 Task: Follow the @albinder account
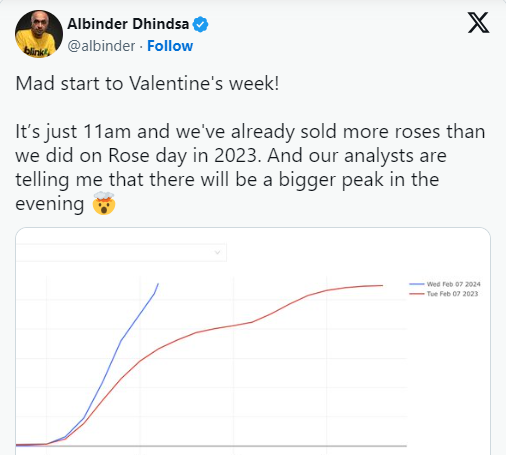[x=170, y=46]
